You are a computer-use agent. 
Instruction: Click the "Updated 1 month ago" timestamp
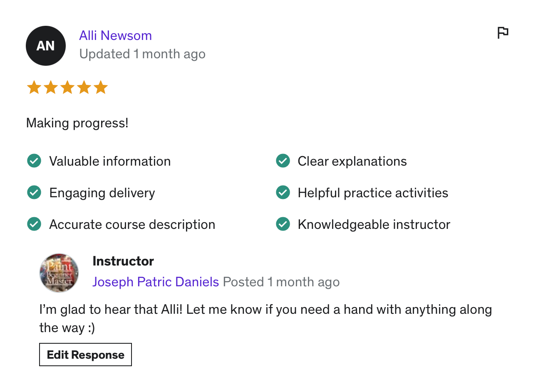click(142, 54)
